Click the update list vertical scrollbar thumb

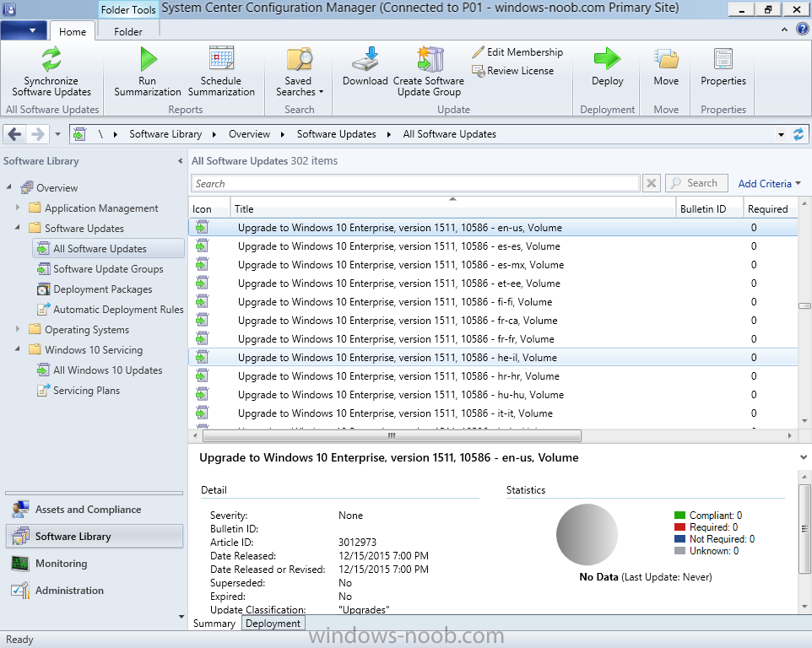pyautogui.click(x=804, y=306)
